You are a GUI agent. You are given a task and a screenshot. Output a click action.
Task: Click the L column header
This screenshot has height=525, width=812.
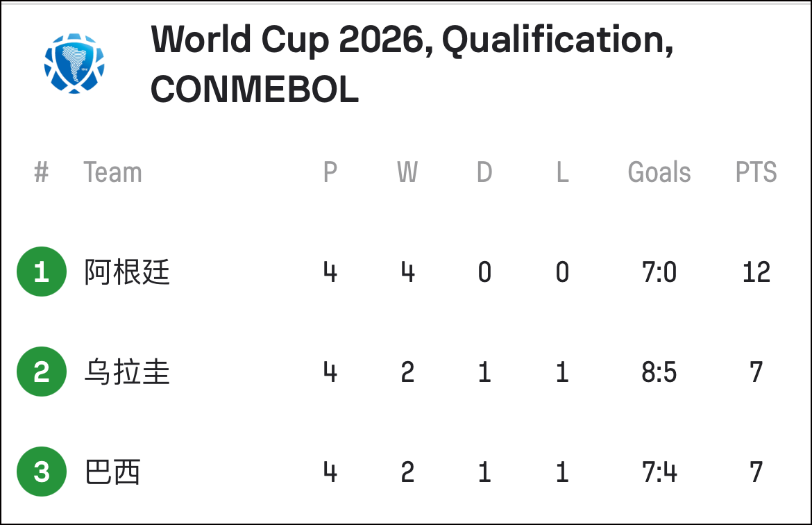pyautogui.click(x=563, y=172)
